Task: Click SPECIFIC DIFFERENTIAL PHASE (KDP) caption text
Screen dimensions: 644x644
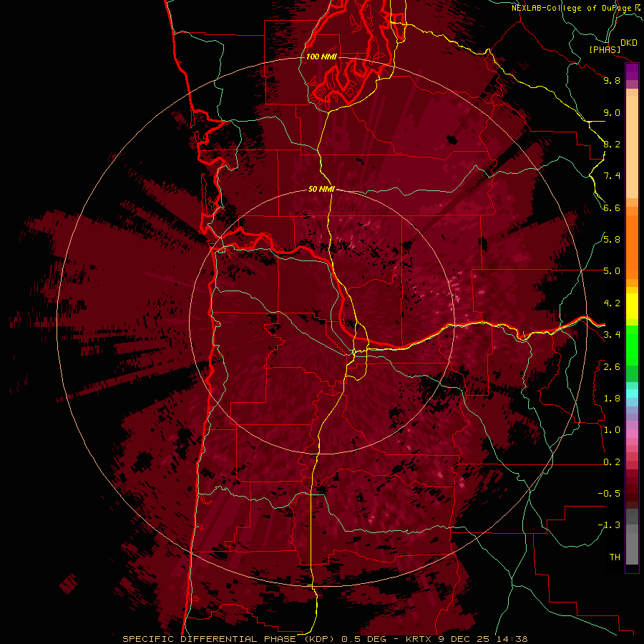Action: [x=227, y=639]
